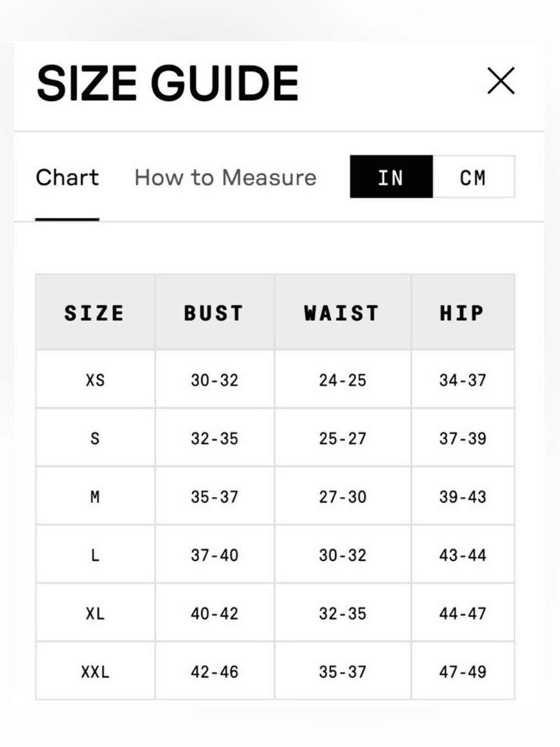
Task: Select the Chart tab
Action: 67,178
